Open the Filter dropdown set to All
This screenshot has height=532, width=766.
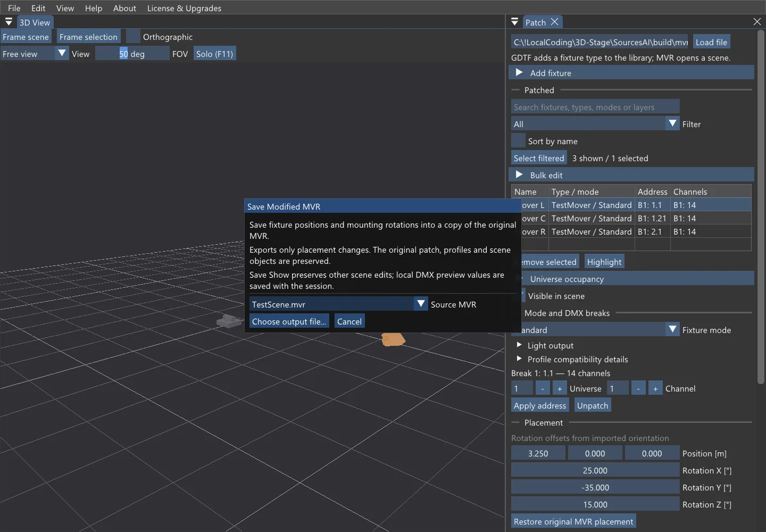pos(595,124)
